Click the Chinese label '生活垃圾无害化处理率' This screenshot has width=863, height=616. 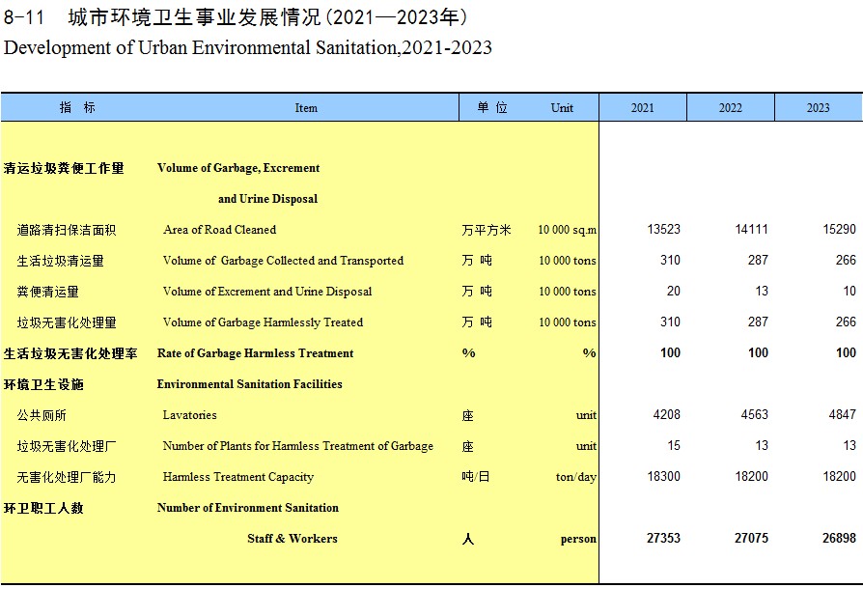pos(70,352)
